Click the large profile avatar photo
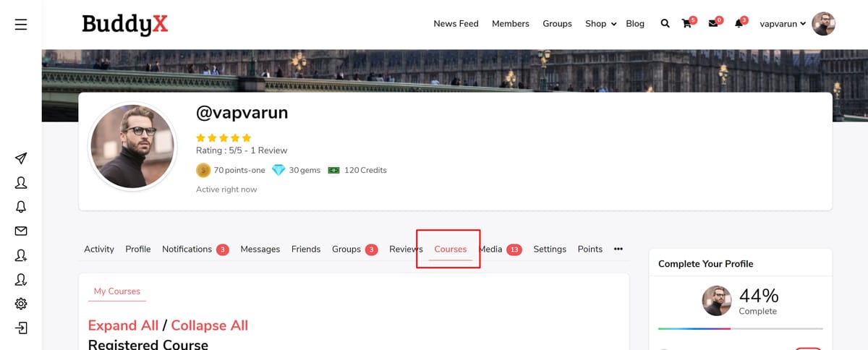The image size is (868, 350). (x=132, y=145)
